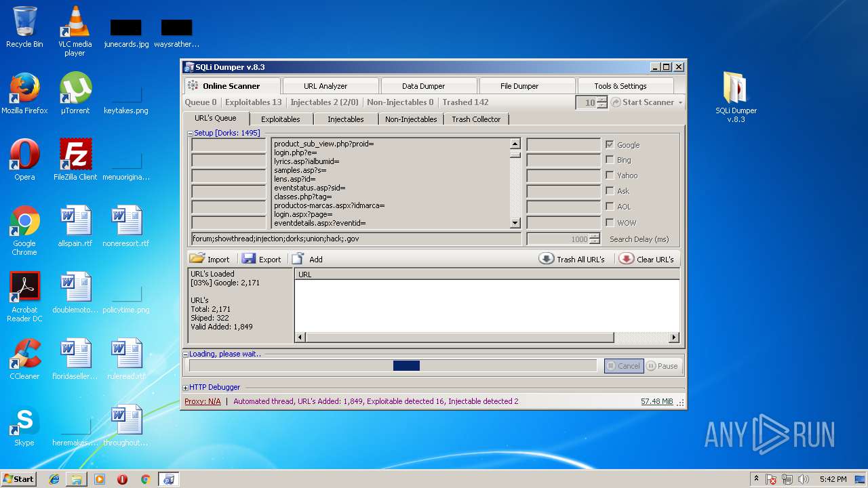Click the volume icon in system tray
Screen dimensions: 868x488
[x=803, y=479]
